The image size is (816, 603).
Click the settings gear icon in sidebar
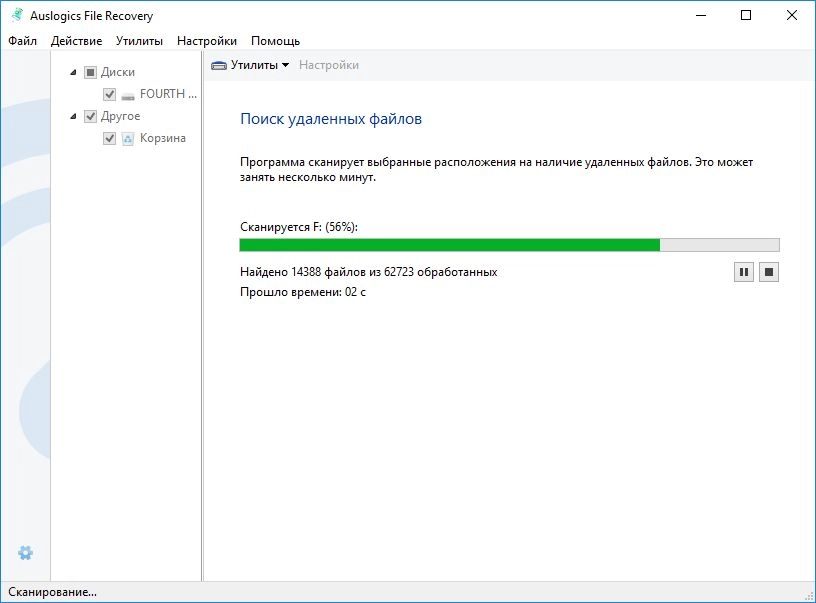(x=26, y=553)
